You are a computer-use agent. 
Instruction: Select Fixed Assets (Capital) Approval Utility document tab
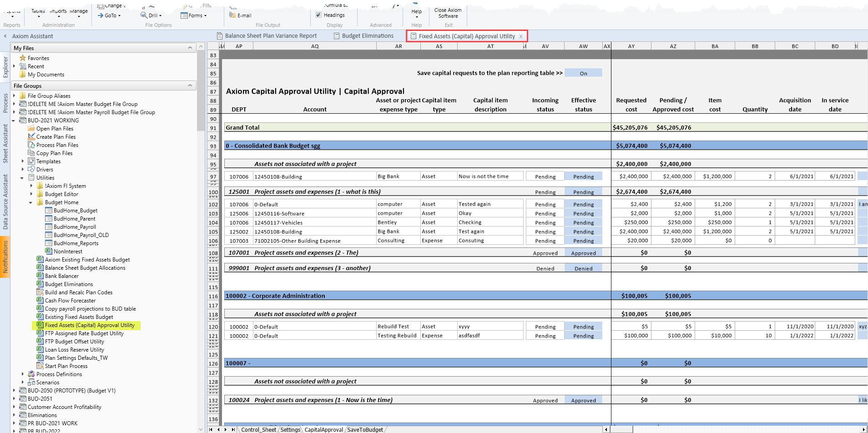[467, 36]
